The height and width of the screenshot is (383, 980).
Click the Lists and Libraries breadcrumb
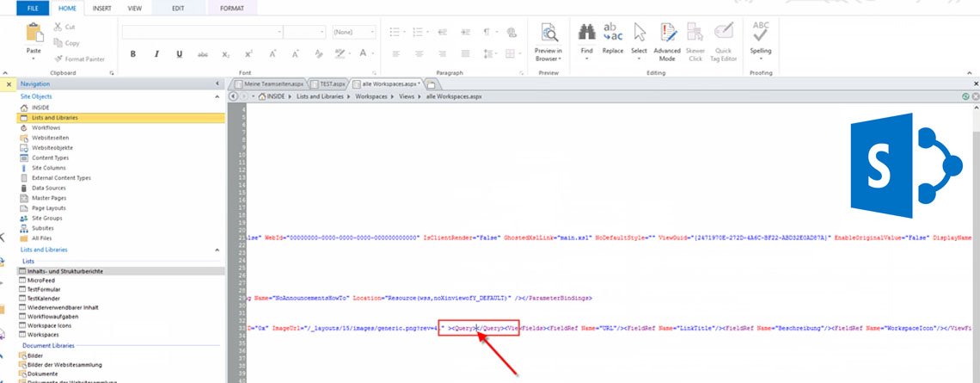320,97
